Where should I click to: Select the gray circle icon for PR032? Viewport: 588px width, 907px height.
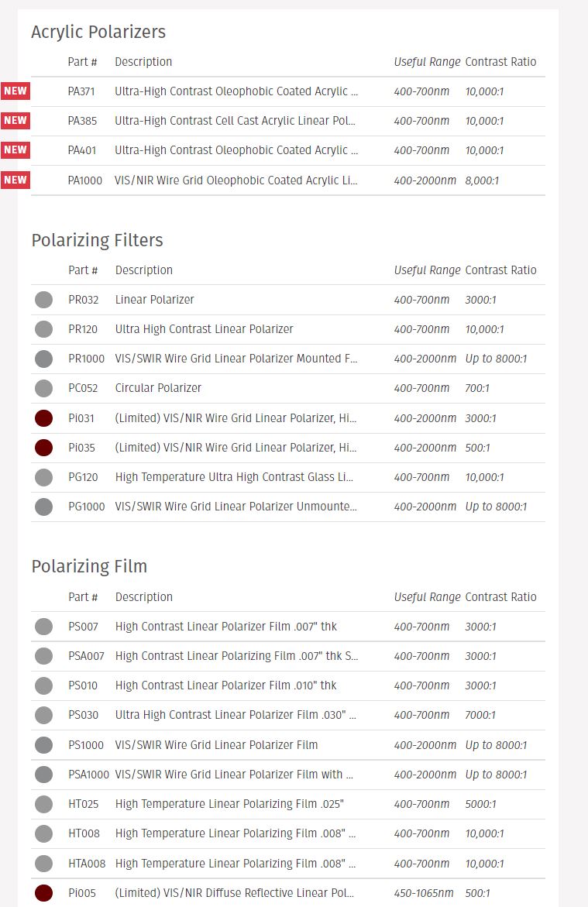tap(44, 300)
